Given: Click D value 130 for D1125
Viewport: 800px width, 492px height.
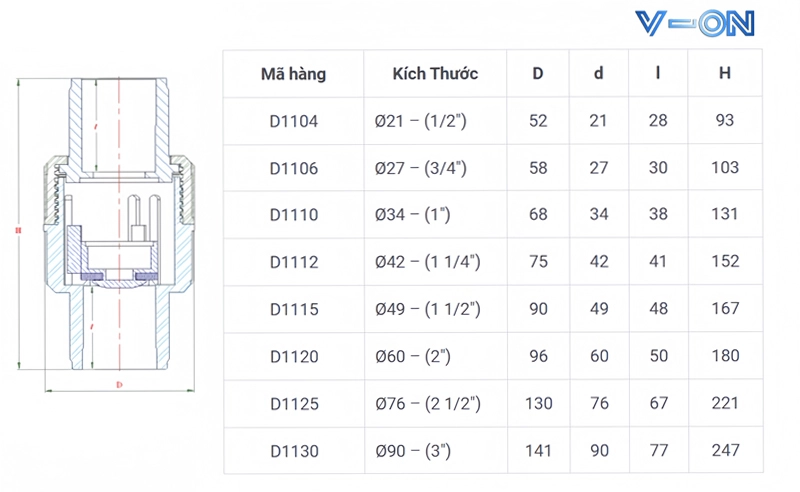Looking at the screenshot, I should pos(539,404).
